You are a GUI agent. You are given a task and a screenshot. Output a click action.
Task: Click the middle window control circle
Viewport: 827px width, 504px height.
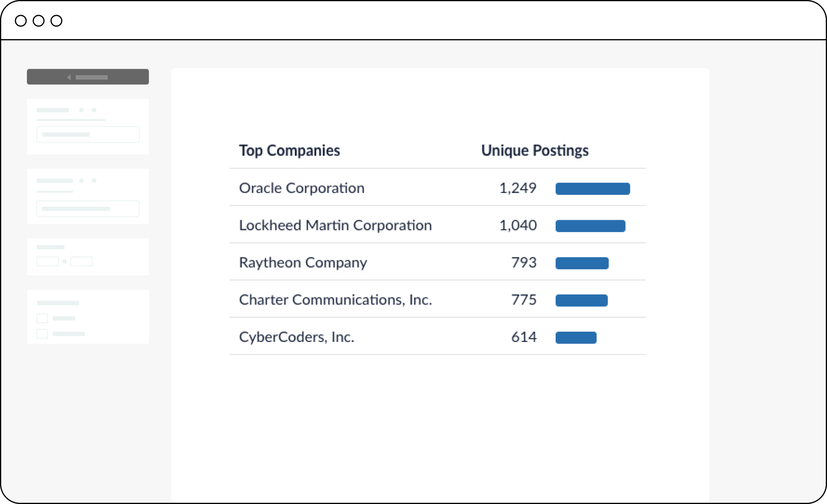tap(38, 21)
